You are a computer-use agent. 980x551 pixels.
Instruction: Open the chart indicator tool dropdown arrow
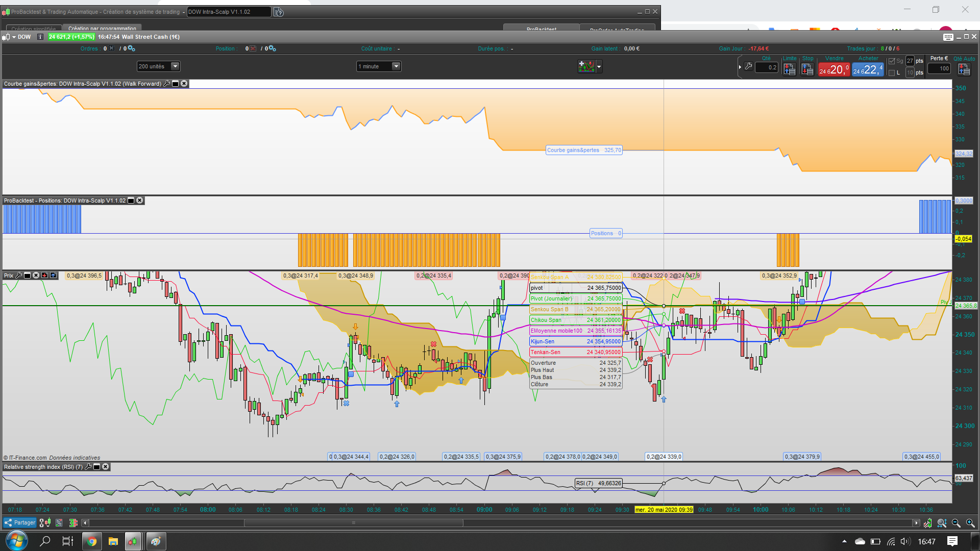pos(599,66)
